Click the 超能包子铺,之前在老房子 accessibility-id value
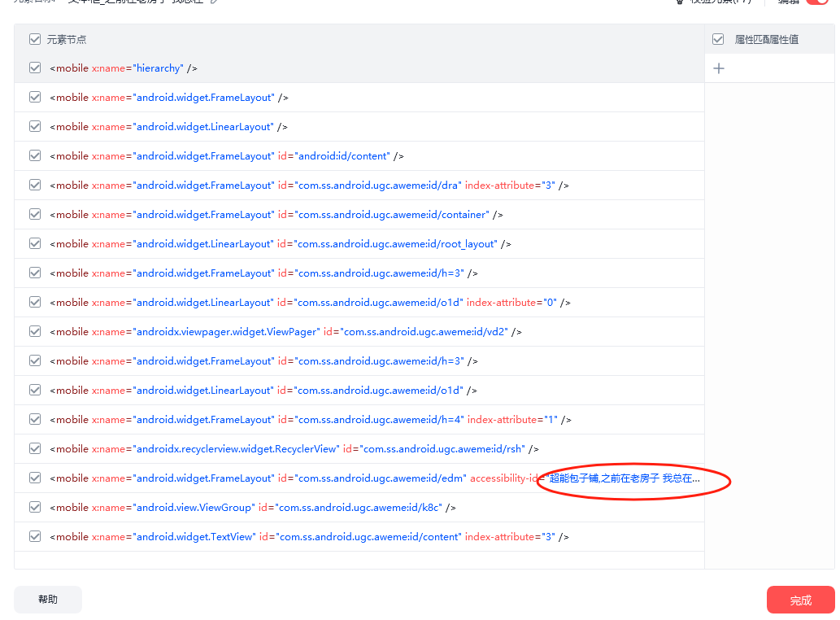840x620 pixels. point(625,478)
